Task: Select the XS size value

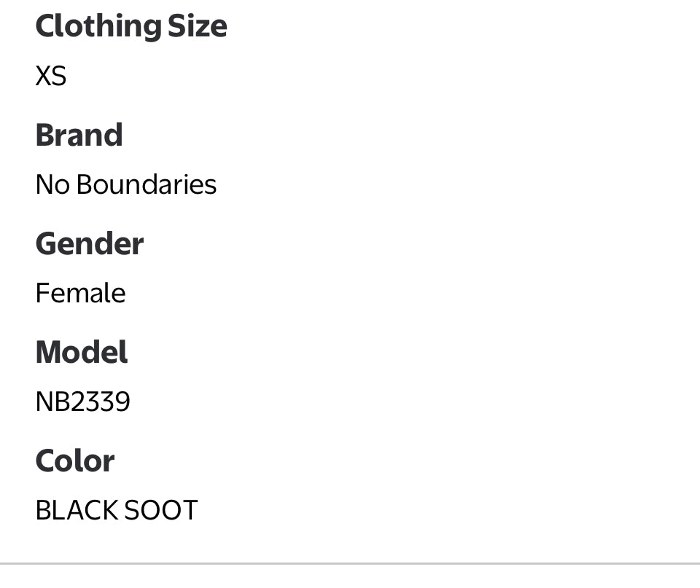Action: pyautogui.click(x=51, y=76)
